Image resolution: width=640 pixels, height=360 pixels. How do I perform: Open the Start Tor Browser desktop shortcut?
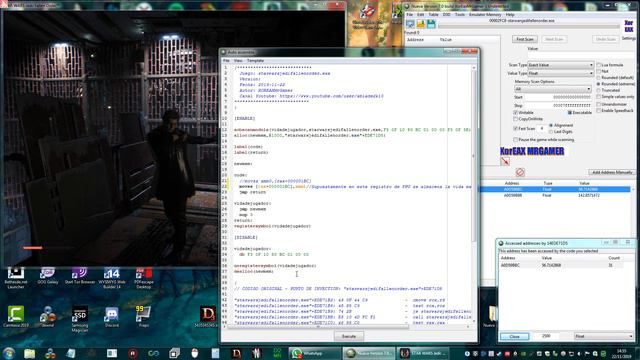(x=80, y=276)
